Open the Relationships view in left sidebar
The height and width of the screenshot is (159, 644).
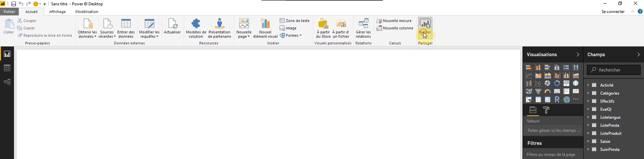(x=7, y=82)
